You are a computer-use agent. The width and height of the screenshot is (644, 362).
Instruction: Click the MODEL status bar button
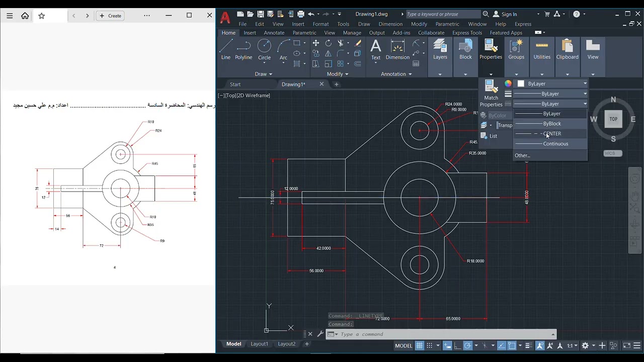point(404,346)
